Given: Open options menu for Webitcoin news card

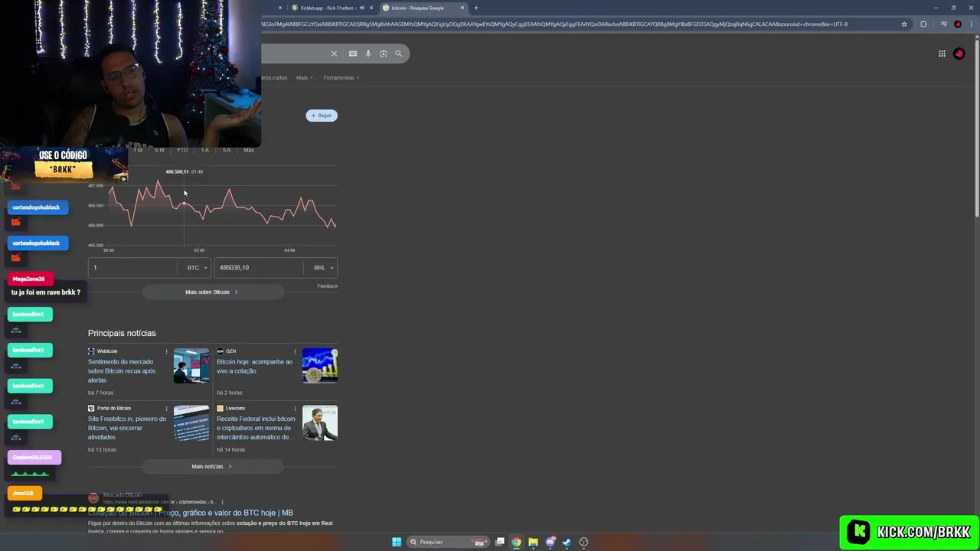Looking at the screenshot, I should [166, 351].
